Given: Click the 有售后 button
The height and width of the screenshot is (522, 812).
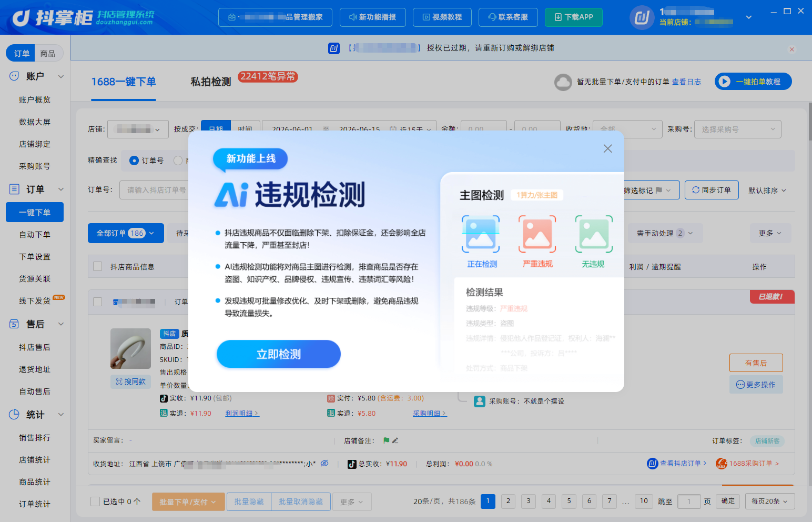Looking at the screenshot, I should click(x=756, y=363).
